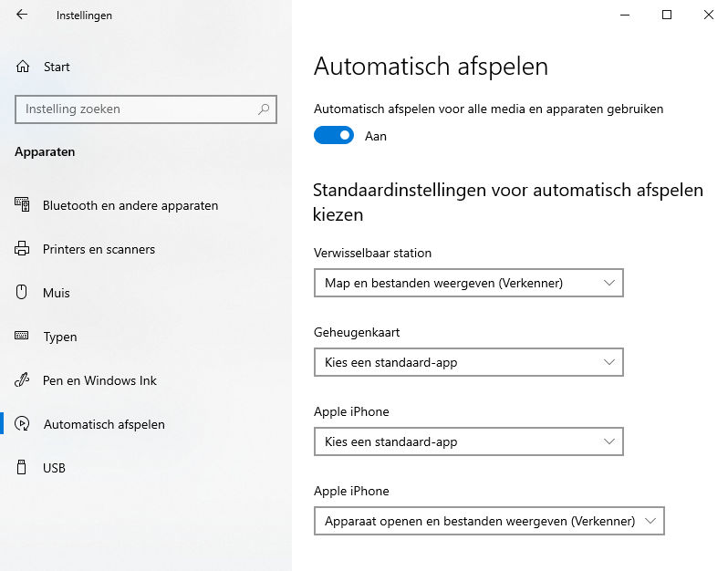Image resolution: width=728 pixels, height=571 pixels.
Task: Open Printers en scanners settings
Action: [99, 249]
